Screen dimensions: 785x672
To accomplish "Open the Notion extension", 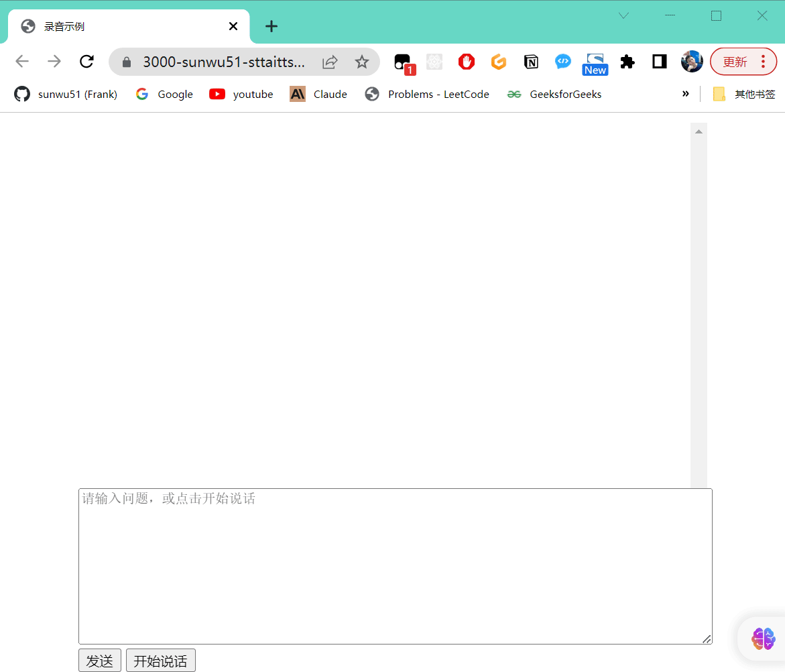I will coord(531,62).
